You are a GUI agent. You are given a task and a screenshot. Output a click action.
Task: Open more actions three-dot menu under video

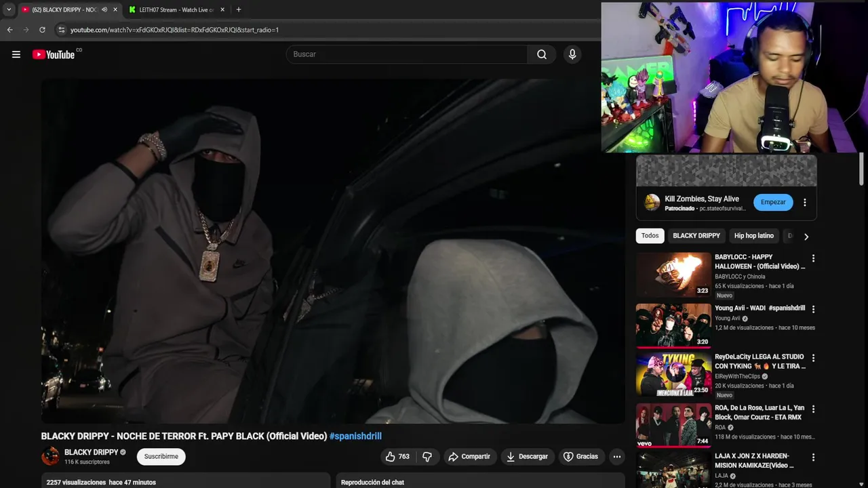(x=617, y=457)
